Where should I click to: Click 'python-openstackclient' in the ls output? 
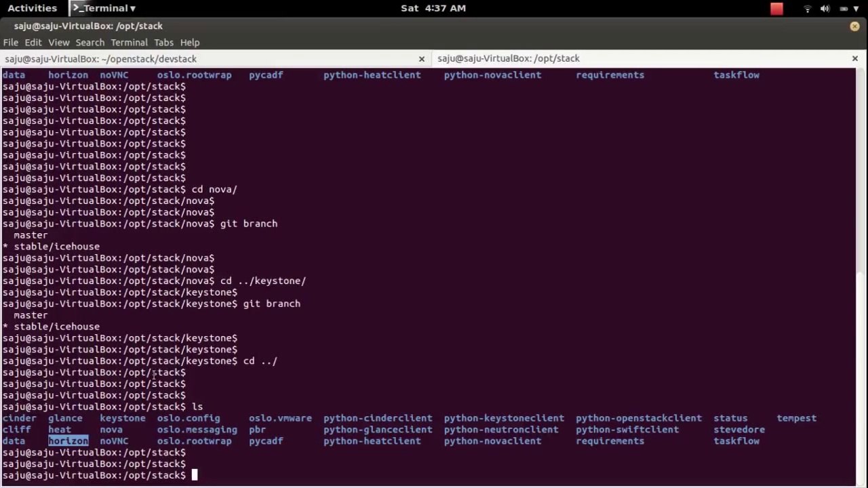point(639,418)
